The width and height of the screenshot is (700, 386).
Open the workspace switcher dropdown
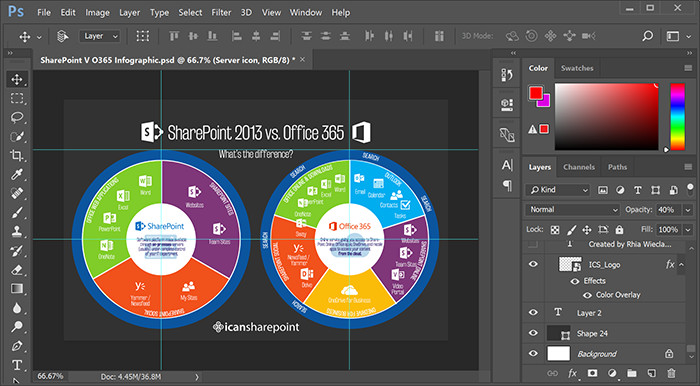(678, 36)
